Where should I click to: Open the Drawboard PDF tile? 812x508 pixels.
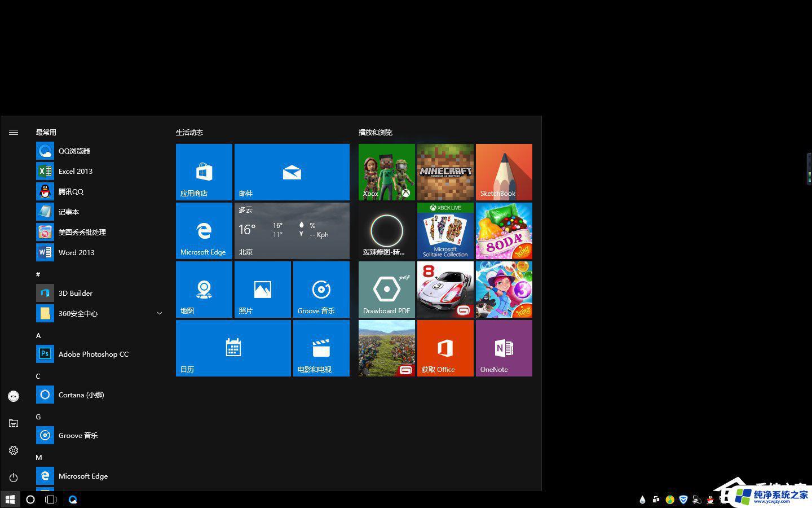(x=387, y=290)
